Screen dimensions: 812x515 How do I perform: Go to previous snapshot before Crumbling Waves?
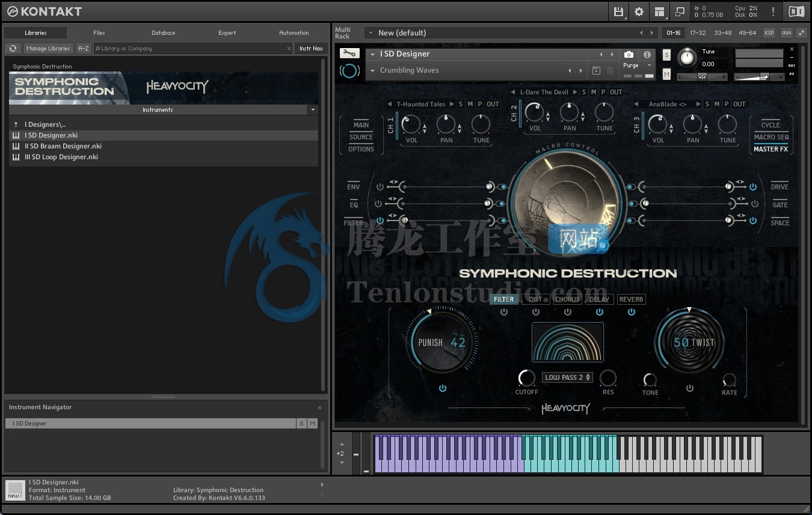pos(570,71)
